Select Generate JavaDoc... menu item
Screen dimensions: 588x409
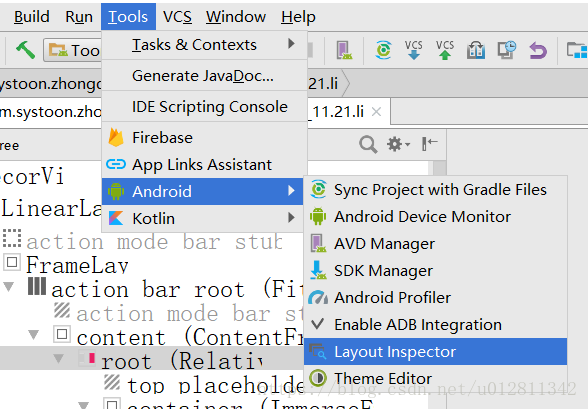click(204, 76)
